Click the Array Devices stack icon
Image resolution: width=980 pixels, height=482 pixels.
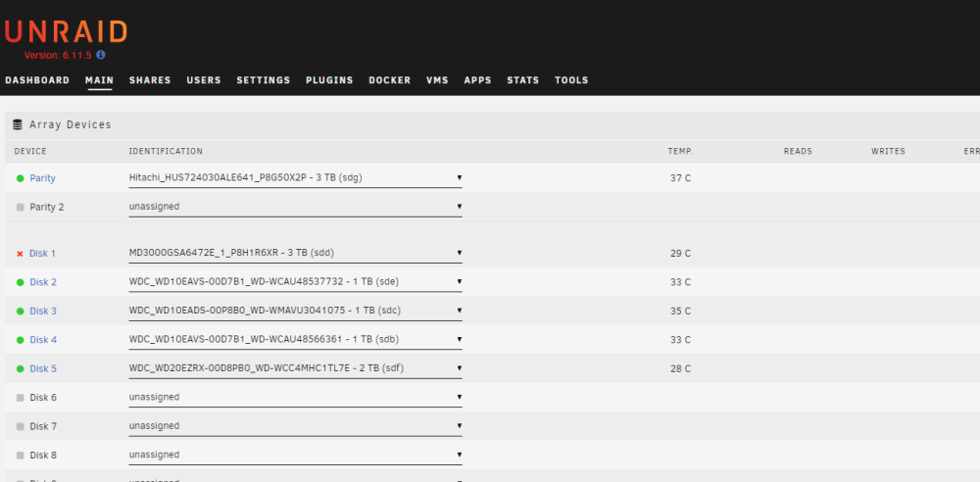[x=18, y=124]
